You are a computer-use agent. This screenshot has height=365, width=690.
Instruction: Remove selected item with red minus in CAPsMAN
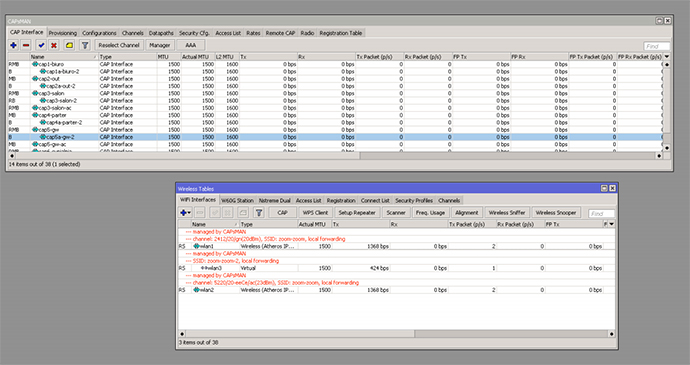pyautogui.click(x=26, y=45)
